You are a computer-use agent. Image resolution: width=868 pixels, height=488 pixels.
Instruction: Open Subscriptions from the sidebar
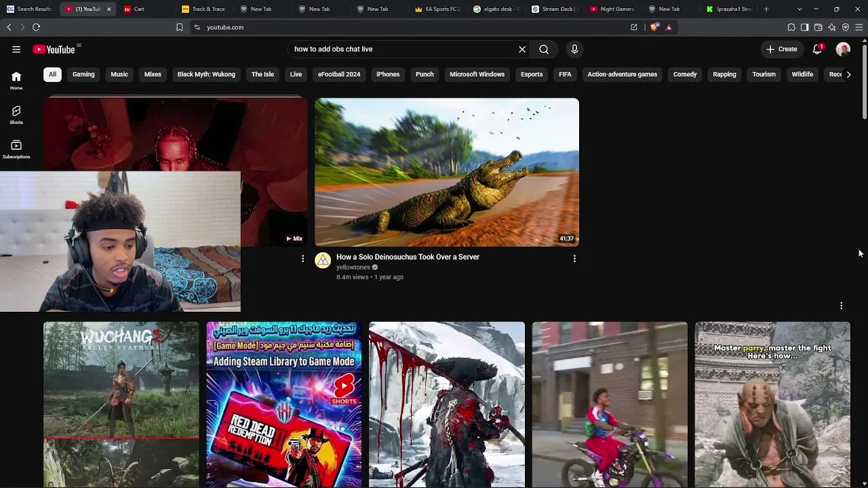click(x=16, y=149)
